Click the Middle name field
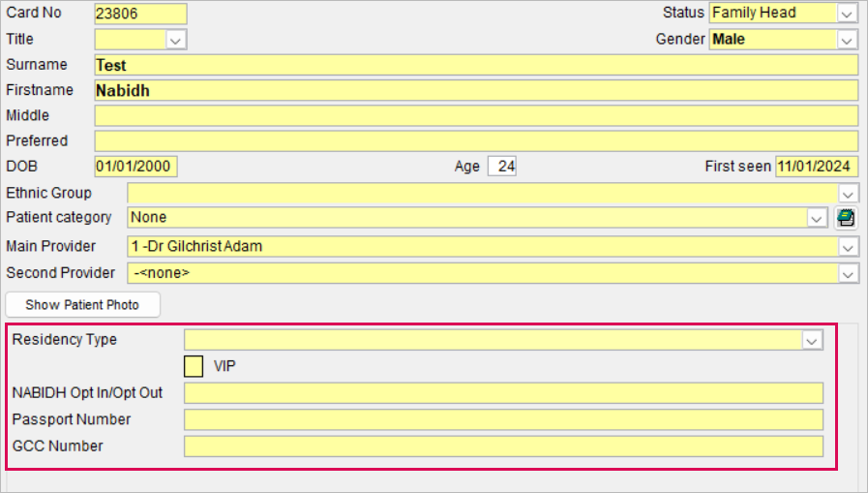Viewport: 868px width, 493px height. point(476,116)
